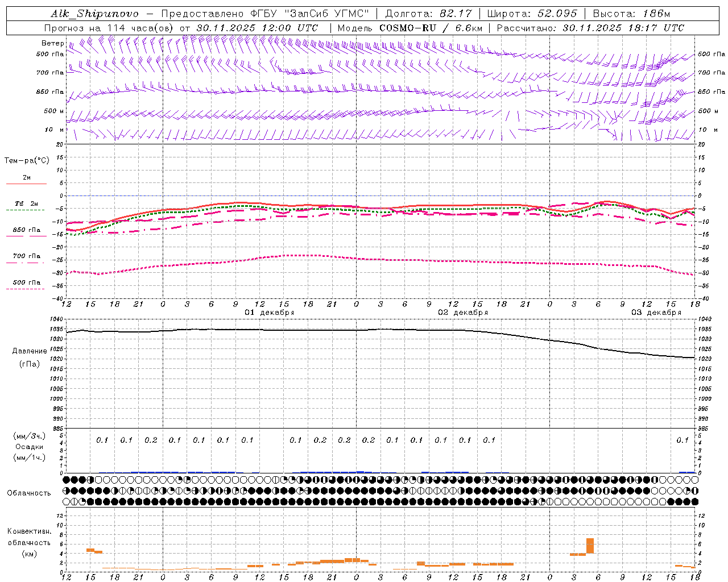Click the (км) unit under convective cloudiness
The width and height of the screenshot is (728, 582).
[29, 554]
